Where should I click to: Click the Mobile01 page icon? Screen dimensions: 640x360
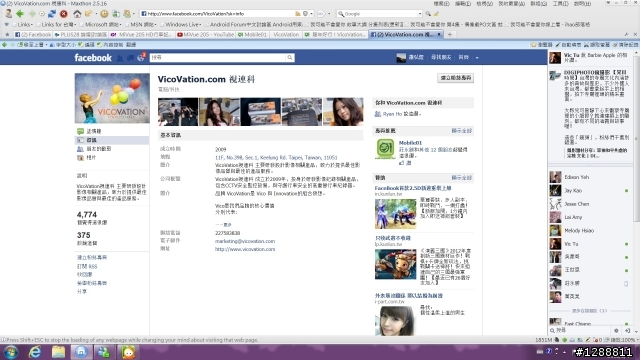tap(385, 149)
